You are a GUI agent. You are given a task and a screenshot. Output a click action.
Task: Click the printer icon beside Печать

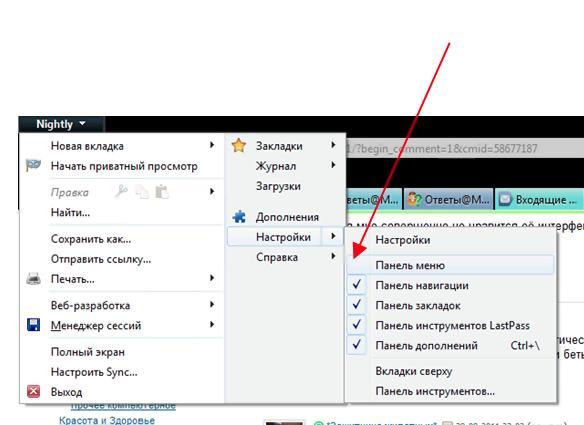34,279
